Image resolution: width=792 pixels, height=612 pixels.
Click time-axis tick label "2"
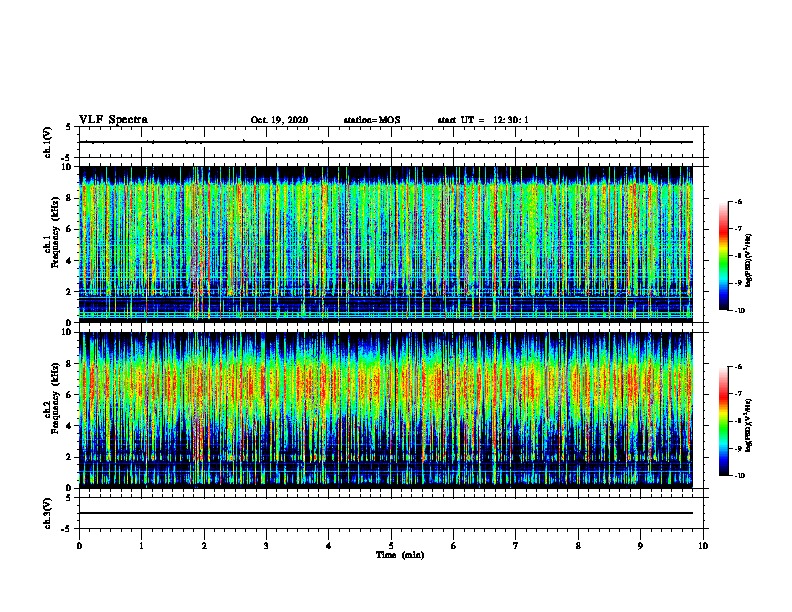point(204,546)
